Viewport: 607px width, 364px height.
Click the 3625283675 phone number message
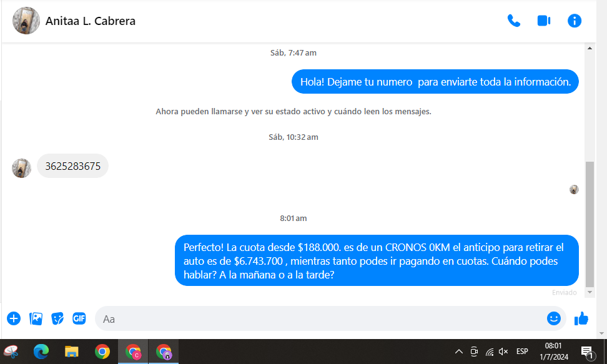[72, 166]
